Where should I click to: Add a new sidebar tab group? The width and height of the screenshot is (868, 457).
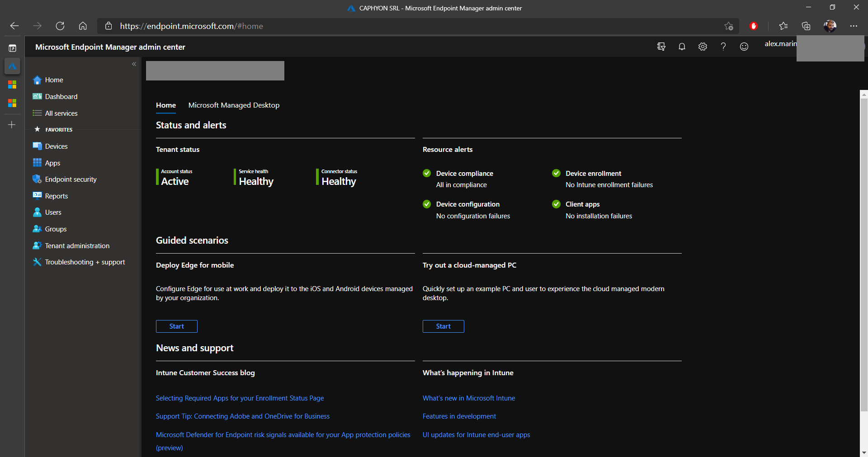coord(12,125)
